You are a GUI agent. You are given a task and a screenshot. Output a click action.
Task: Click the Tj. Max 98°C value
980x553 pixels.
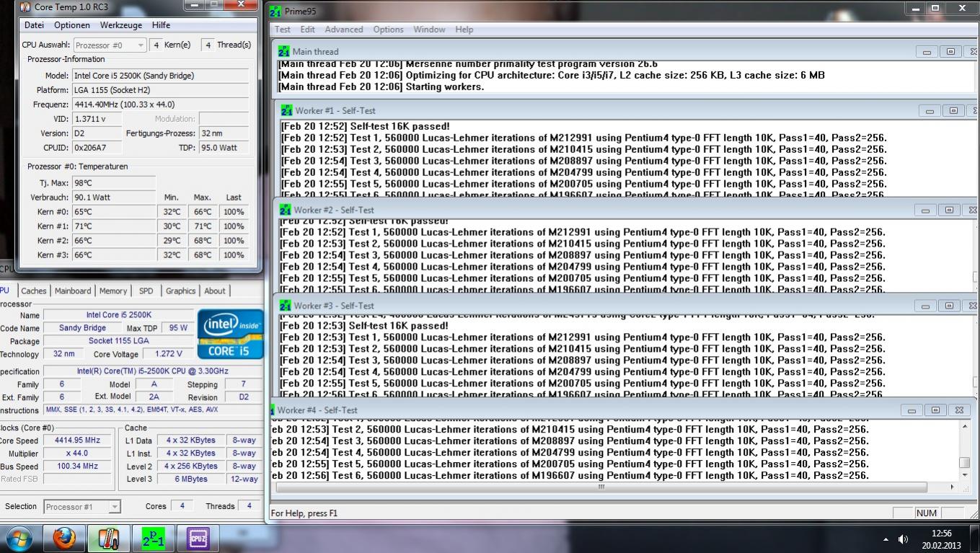click(x=113, y=183)
